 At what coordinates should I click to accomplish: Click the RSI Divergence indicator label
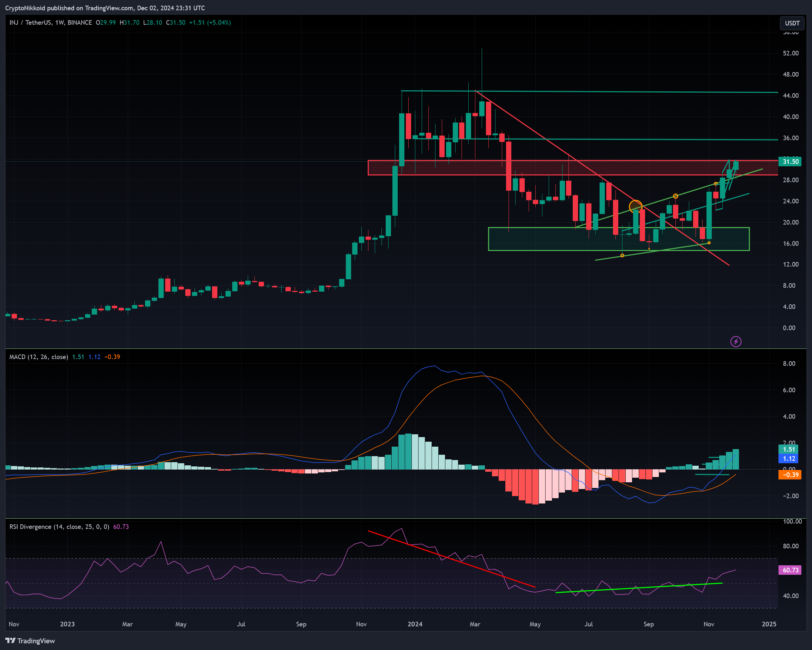coord(59,526)
